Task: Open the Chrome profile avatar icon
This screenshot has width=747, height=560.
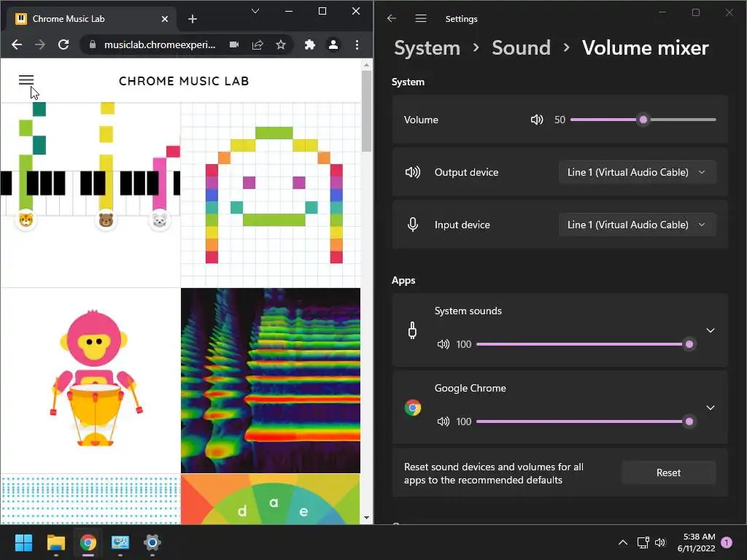Action: point(333,44)
